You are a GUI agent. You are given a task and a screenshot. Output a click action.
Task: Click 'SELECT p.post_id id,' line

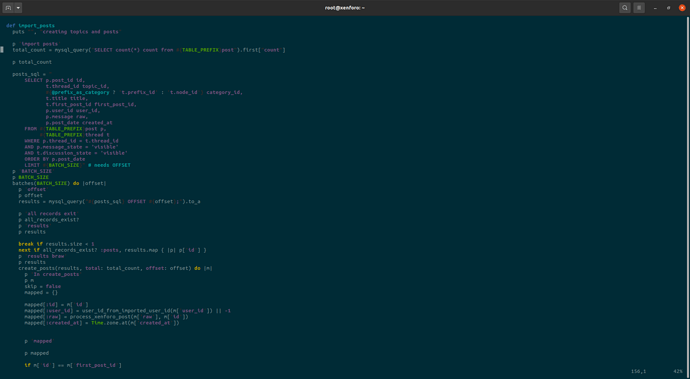[54, 80]
